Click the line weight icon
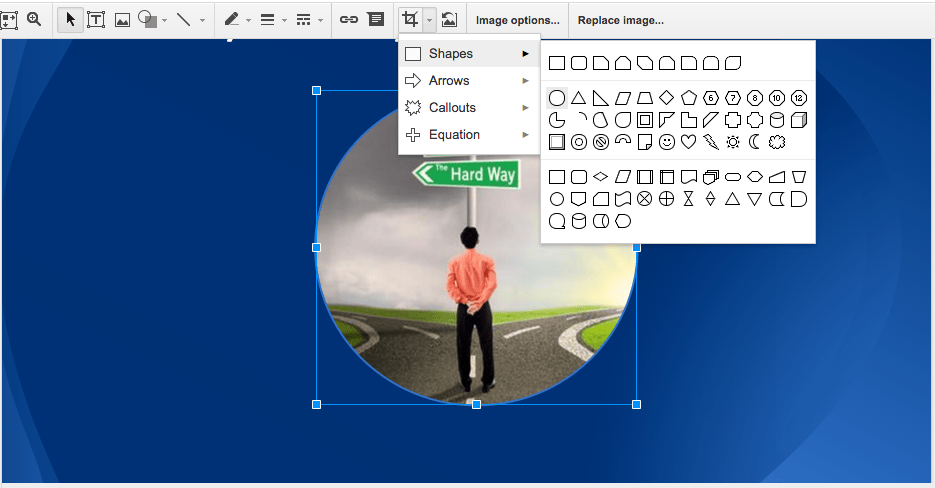935x488 pixels. [267, 20]
